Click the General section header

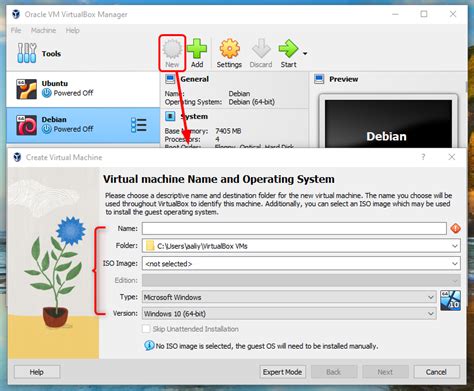[x=195, y=79]
